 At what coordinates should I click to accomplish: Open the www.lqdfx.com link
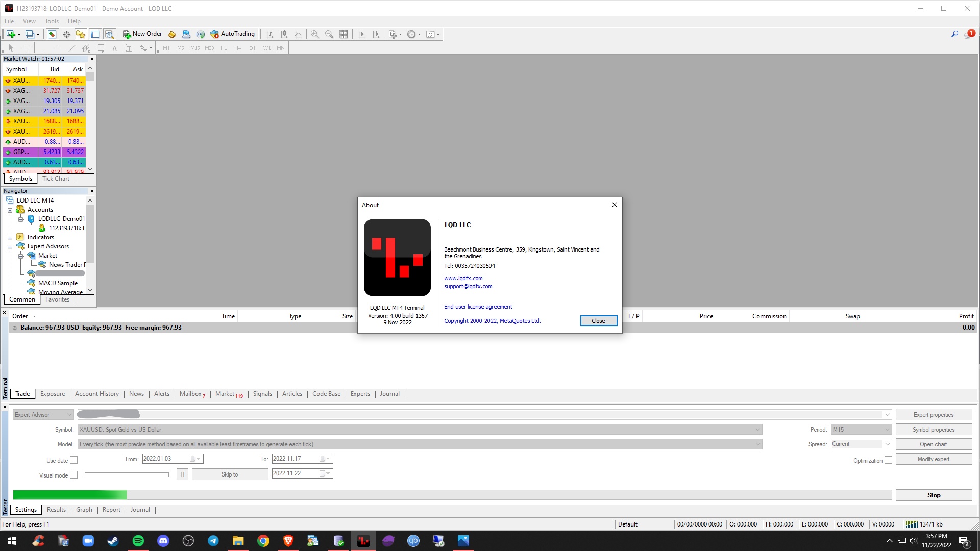(x=463, y=278)
